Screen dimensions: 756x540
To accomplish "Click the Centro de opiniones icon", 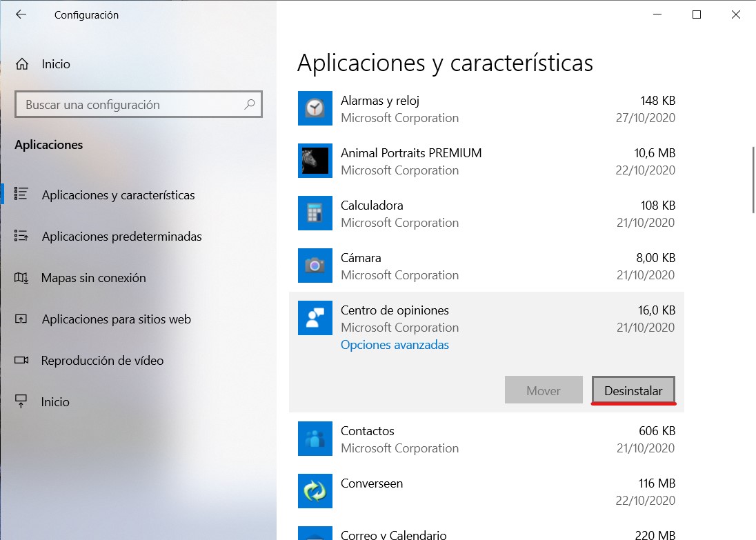I will (315, 318).
